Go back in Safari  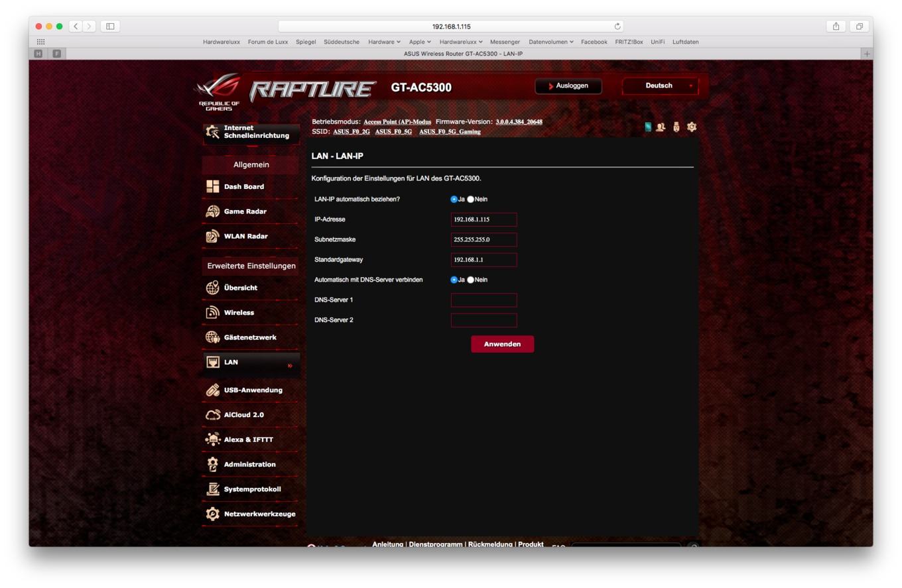coord(76,27)
